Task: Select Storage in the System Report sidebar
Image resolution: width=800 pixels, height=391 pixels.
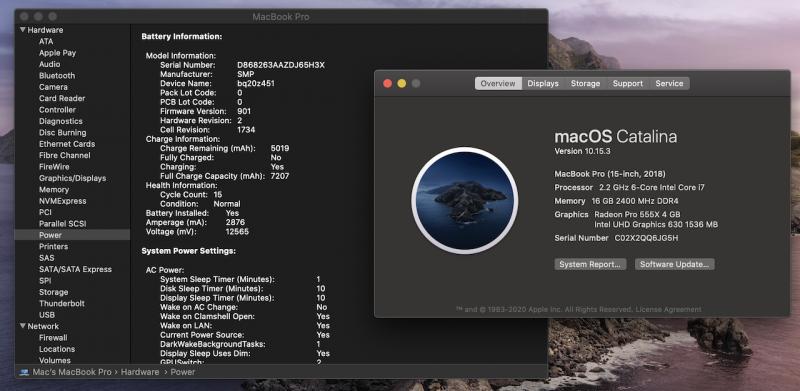Action: (53, 292)
